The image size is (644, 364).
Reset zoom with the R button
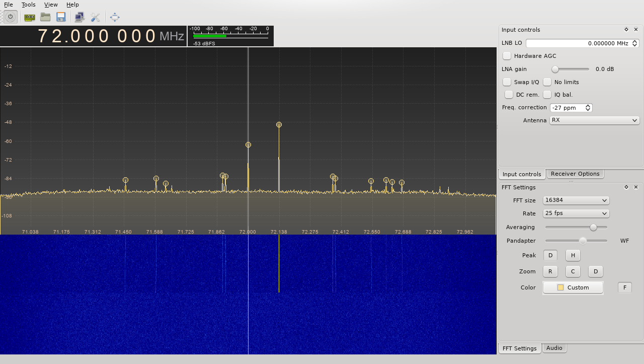[550, 271]
